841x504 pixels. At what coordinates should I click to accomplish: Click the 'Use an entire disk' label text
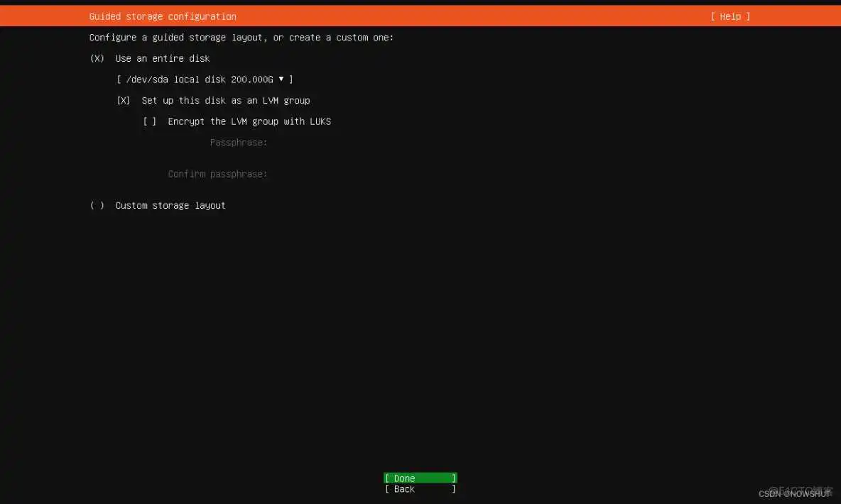(x=163, y=58)
